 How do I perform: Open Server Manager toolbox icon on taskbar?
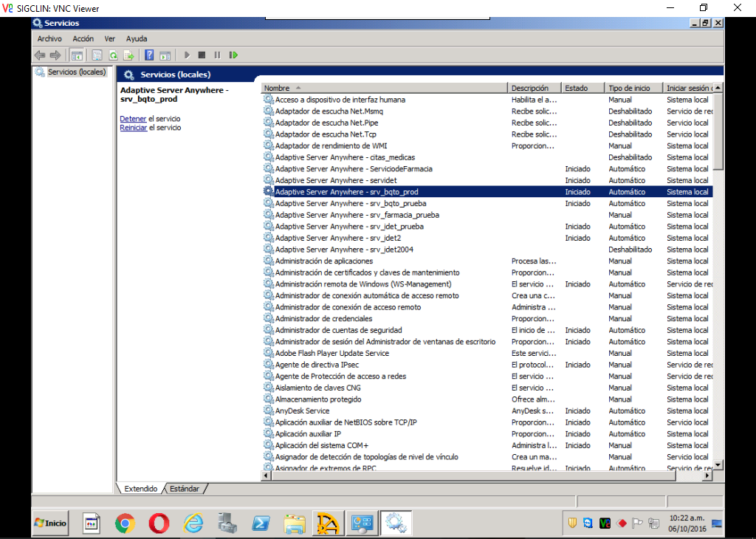[227, 523]
